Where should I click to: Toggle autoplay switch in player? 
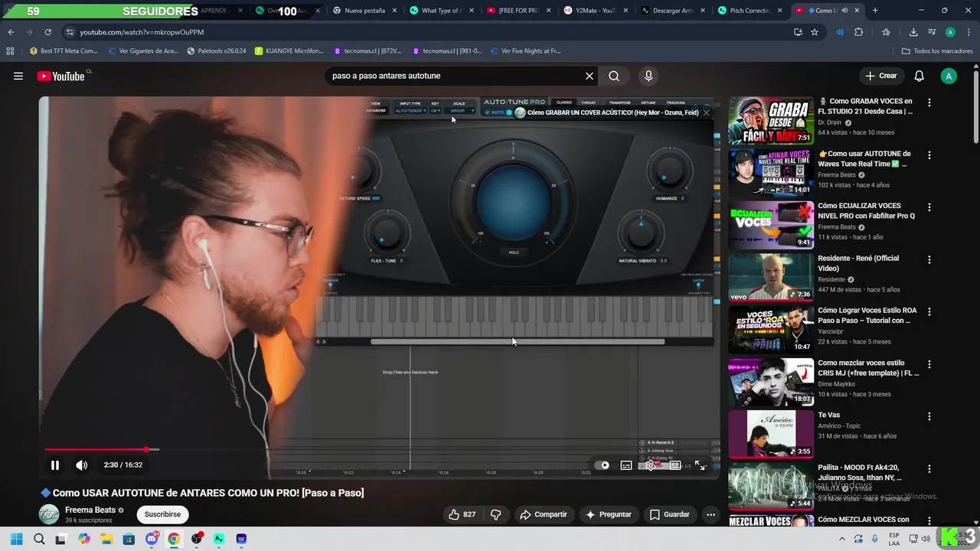(602, 465)
